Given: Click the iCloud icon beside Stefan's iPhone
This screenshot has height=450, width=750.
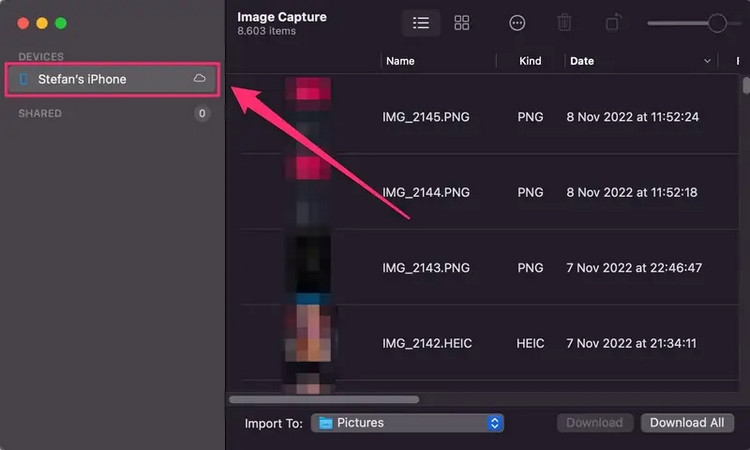Looking at the screenshot, I should (x=200, y=78).
